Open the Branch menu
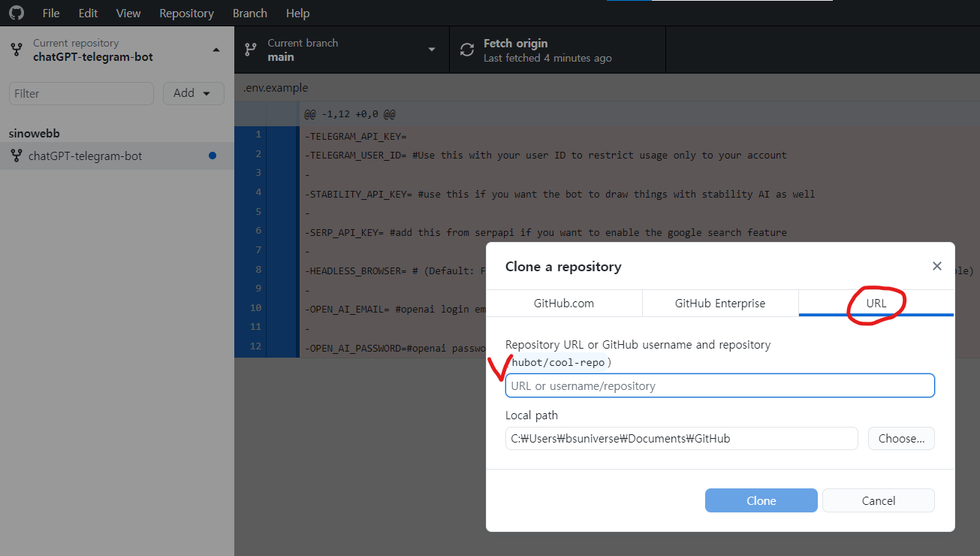The height and width of the screenshot is (556, 980). pyautogui.click(x=250, y=14)
